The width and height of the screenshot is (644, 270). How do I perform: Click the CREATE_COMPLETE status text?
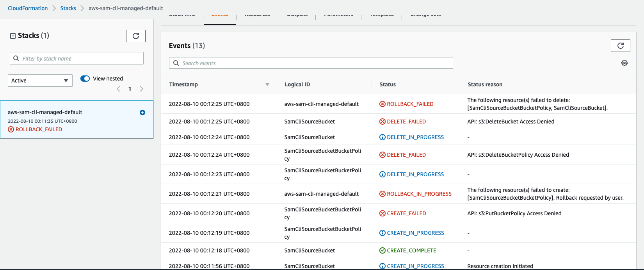click(411, 250)
